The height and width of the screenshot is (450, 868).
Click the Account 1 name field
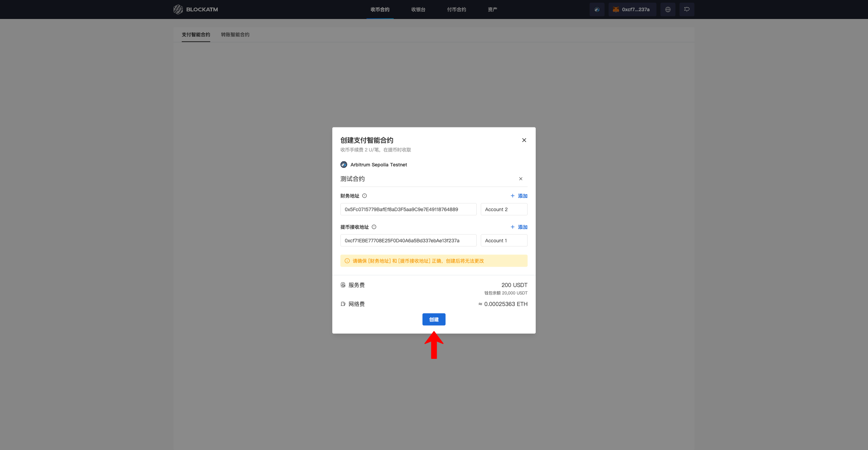[x=504, y=241]
